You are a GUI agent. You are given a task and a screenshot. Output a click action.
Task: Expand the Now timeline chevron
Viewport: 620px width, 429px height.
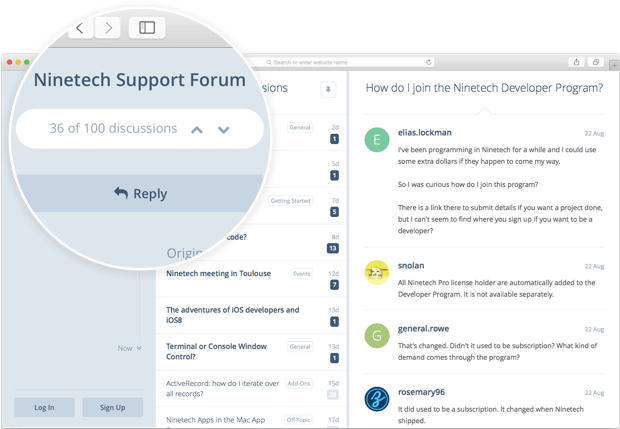[x=138, y=348]
